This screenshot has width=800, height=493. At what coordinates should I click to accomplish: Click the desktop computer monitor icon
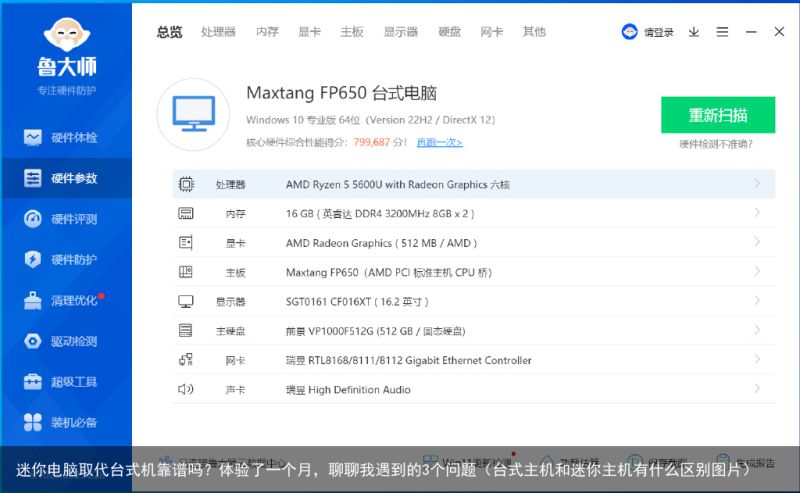(193, 114)
